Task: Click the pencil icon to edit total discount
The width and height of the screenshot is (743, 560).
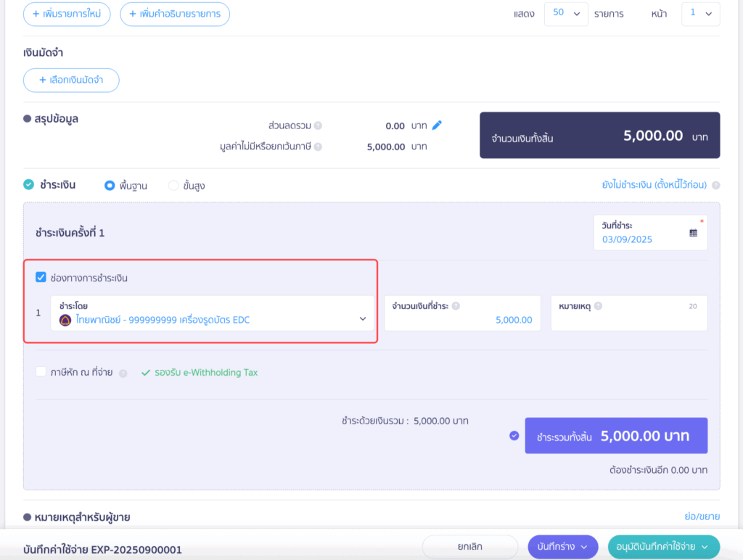Action: (x=437, y=125)
